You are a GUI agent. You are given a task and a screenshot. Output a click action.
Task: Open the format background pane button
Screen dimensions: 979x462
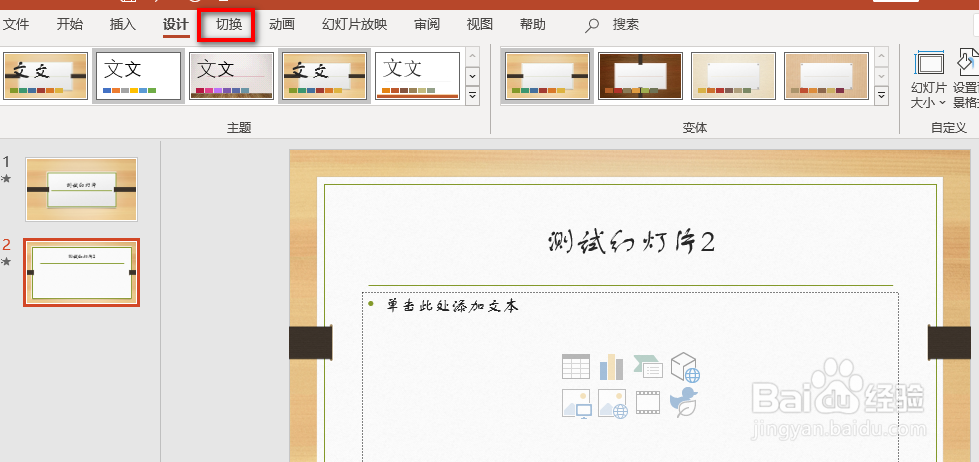point(965,80)
